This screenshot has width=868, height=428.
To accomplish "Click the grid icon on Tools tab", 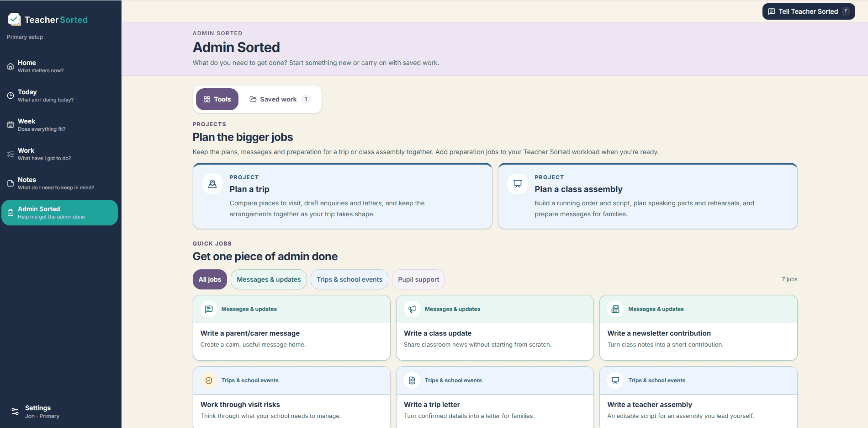I will click(x=207, y=99).
